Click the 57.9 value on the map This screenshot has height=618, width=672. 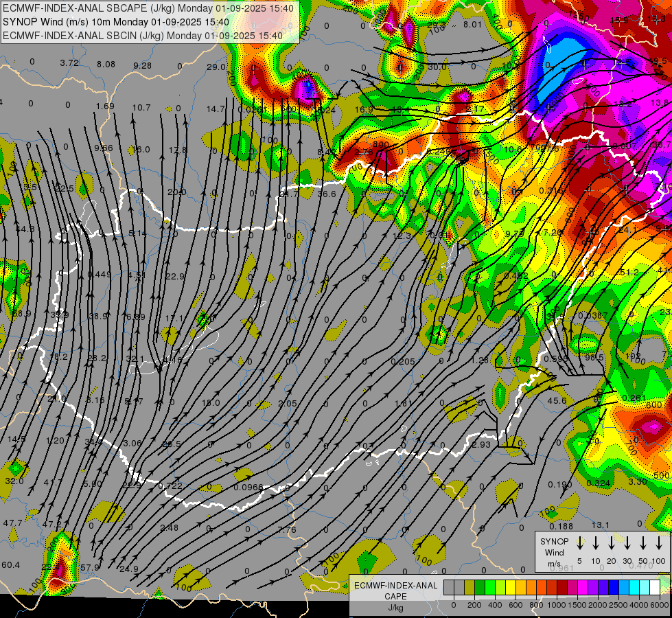point(90,568)
